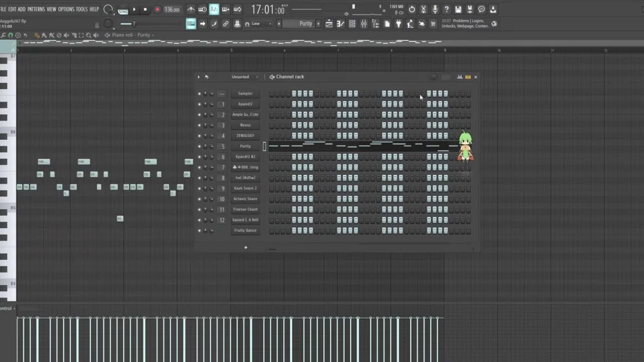Click the add channel plus button

coord(246,247)
